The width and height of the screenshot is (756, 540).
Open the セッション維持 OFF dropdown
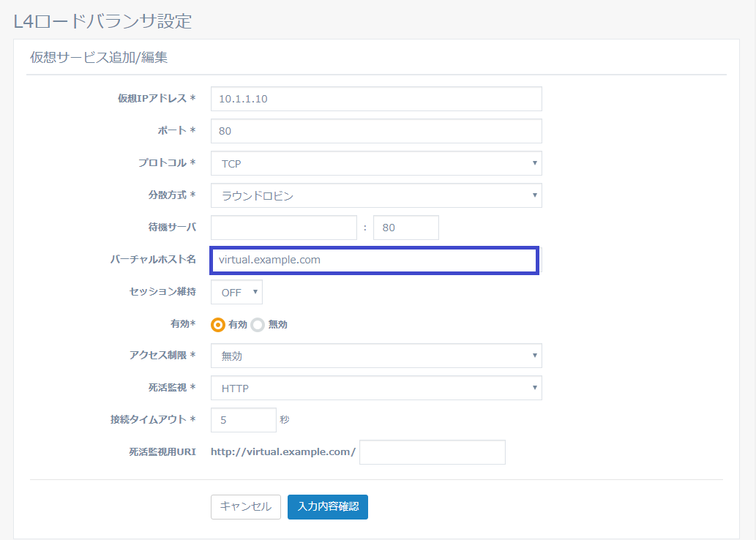[x=236, y=292]
